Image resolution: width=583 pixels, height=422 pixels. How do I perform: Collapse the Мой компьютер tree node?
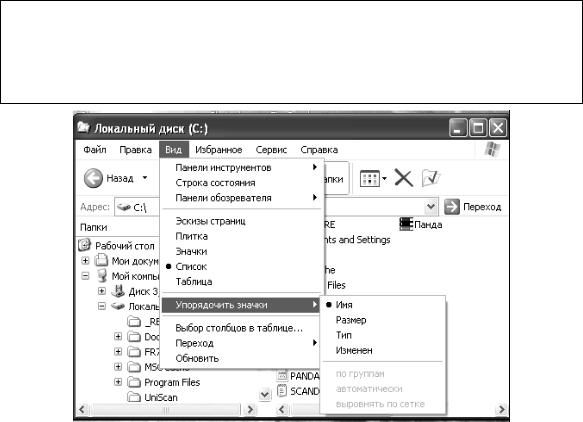tap(85, 276)
